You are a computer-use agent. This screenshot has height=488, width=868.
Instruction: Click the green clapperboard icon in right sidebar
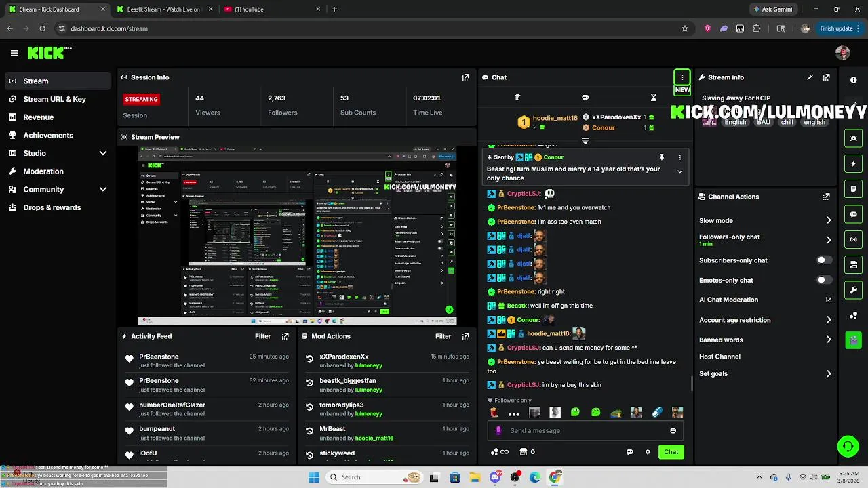[854, 340]
